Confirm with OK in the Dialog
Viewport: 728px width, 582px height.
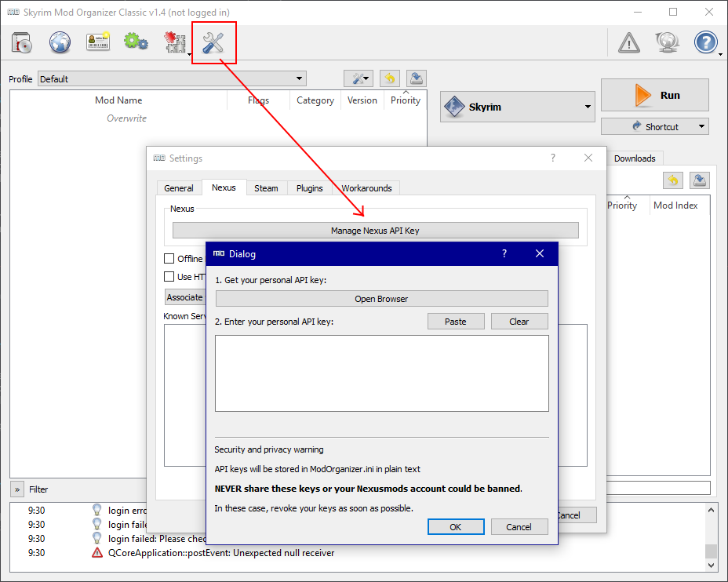pos(456,527)
